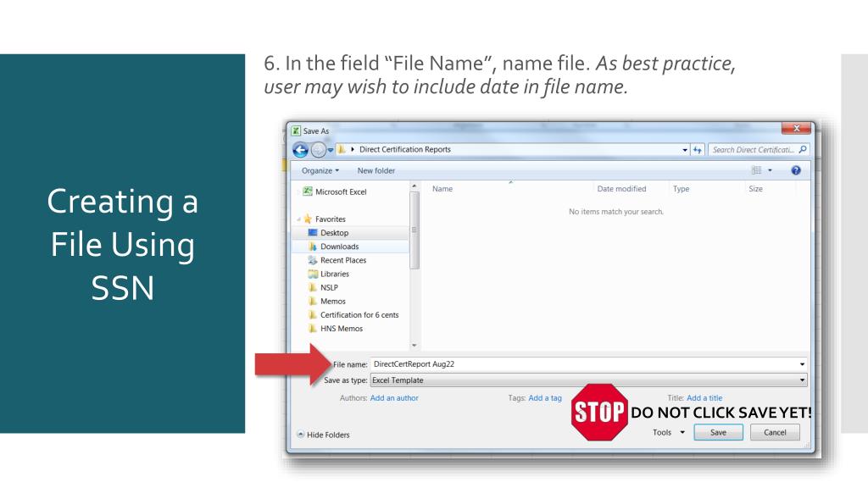Click the folder icon in address bar
Screen dimensions: 868x488
pyautogui.click(x=342, y=149)
